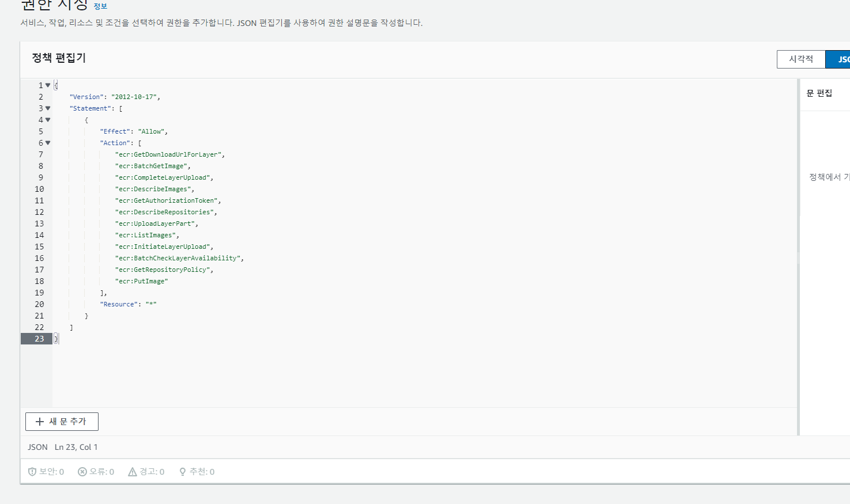Click the suggestions lightbulb icon
The width and height of the screenshot is (850, 504).
(183, 472)
